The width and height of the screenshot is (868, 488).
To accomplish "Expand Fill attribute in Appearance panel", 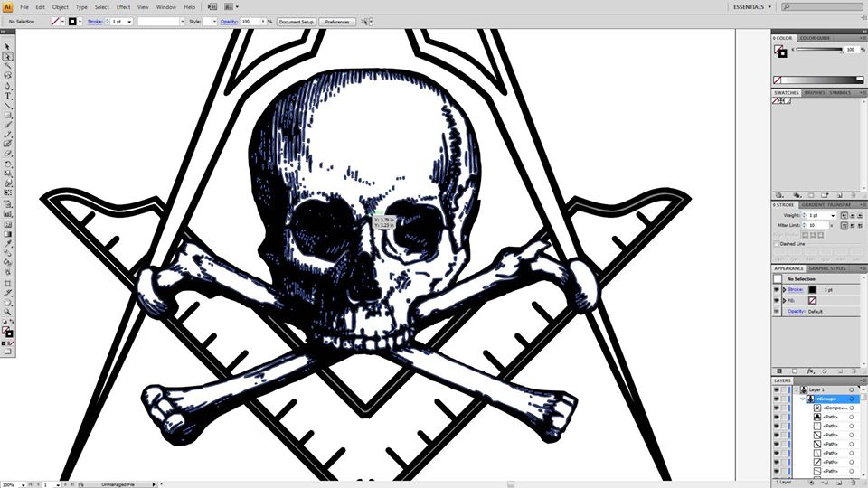I will [785, 300].
